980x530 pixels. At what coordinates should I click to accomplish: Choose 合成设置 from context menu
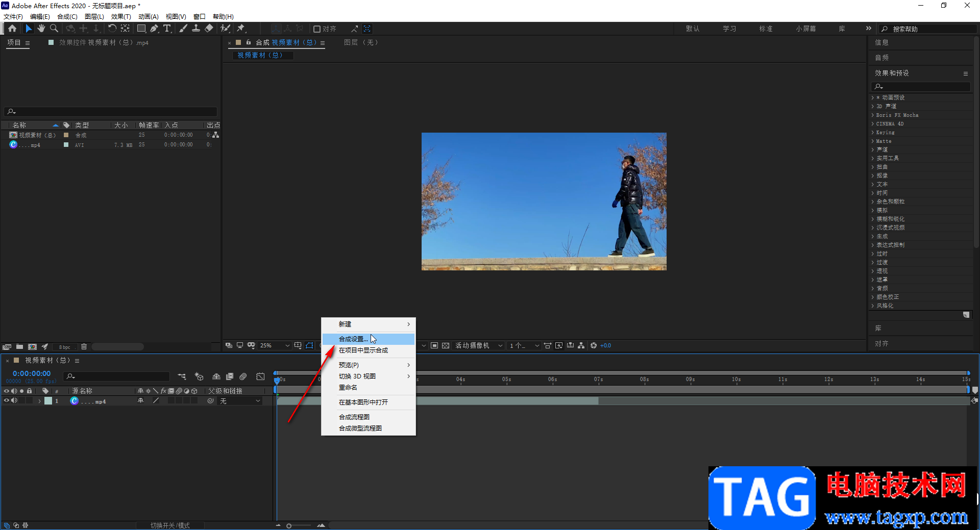pos(368,339)
